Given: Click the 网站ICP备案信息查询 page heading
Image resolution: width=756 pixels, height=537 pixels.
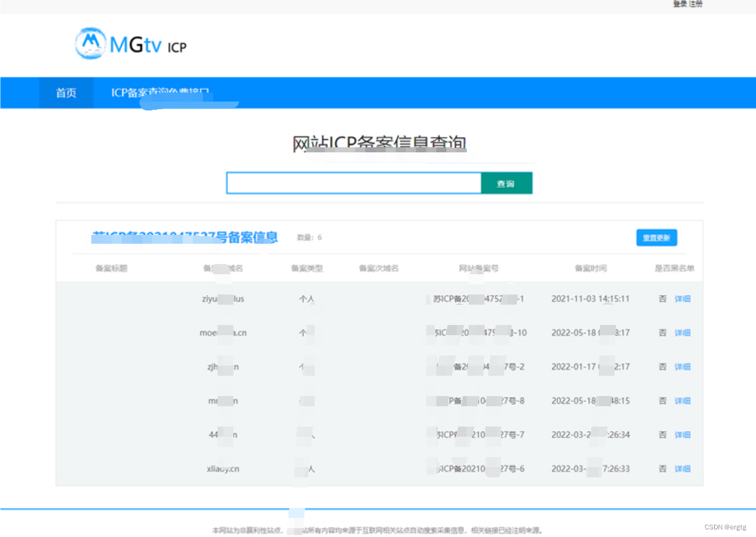Looking at the screenshot, I should coord(379,143).
